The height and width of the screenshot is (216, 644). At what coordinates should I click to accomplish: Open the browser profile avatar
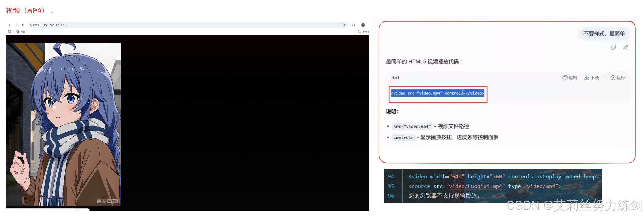point(363,25)
